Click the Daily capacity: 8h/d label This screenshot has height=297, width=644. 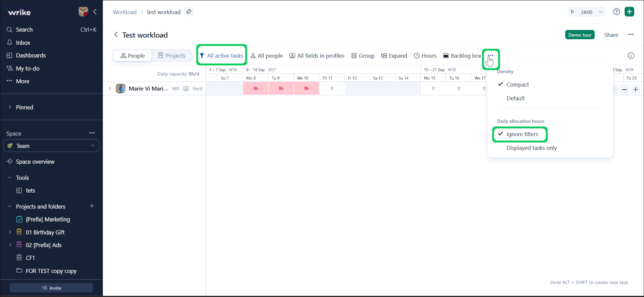(x=178, y=74)
